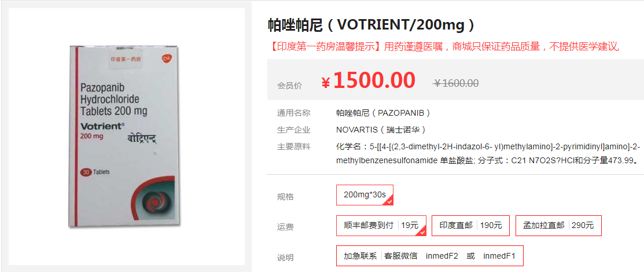Click the checkmark corner on 200mg*30s

pos(389,201)
